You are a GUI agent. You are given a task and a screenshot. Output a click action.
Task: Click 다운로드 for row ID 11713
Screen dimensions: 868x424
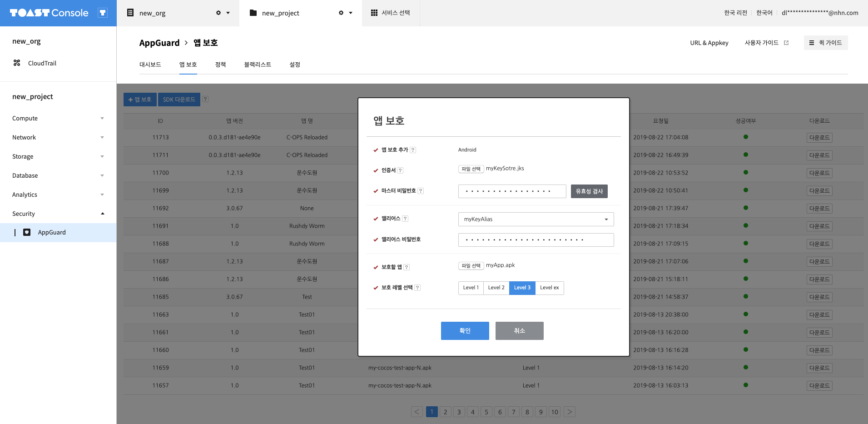coord(819,137)
